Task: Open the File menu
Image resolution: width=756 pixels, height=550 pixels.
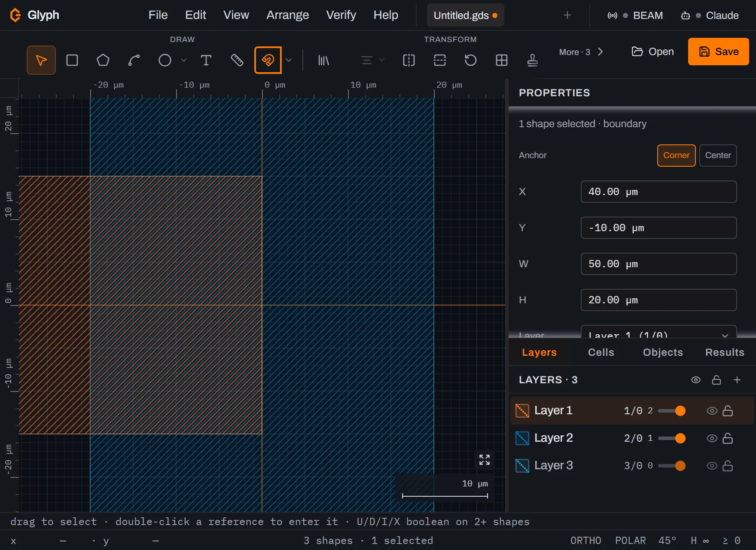Action: (158, 15)
